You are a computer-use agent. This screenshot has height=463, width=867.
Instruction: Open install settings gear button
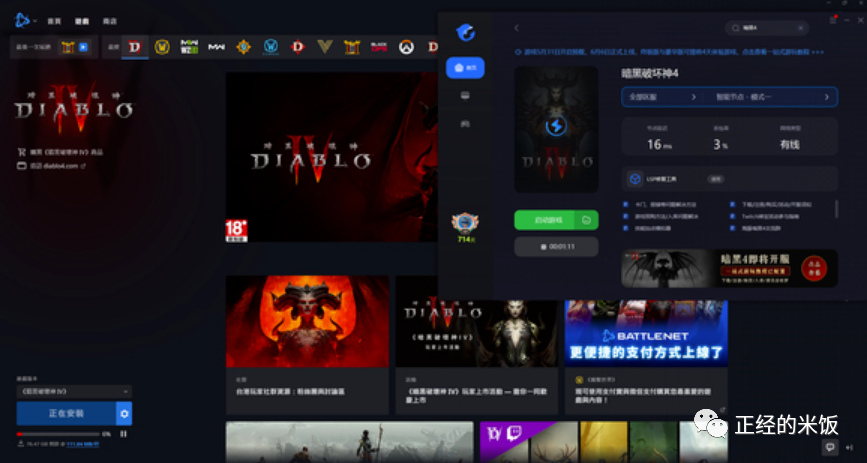tap(124, 413)
